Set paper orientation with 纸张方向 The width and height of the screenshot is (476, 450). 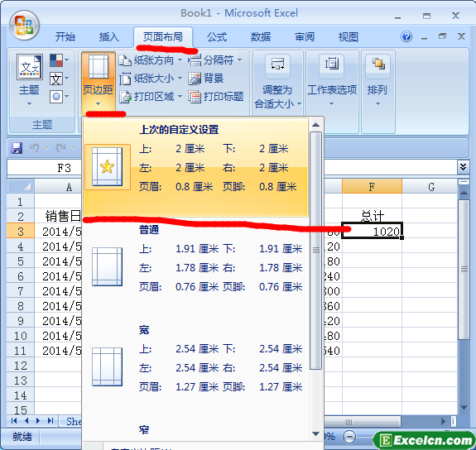pos(151,60)
